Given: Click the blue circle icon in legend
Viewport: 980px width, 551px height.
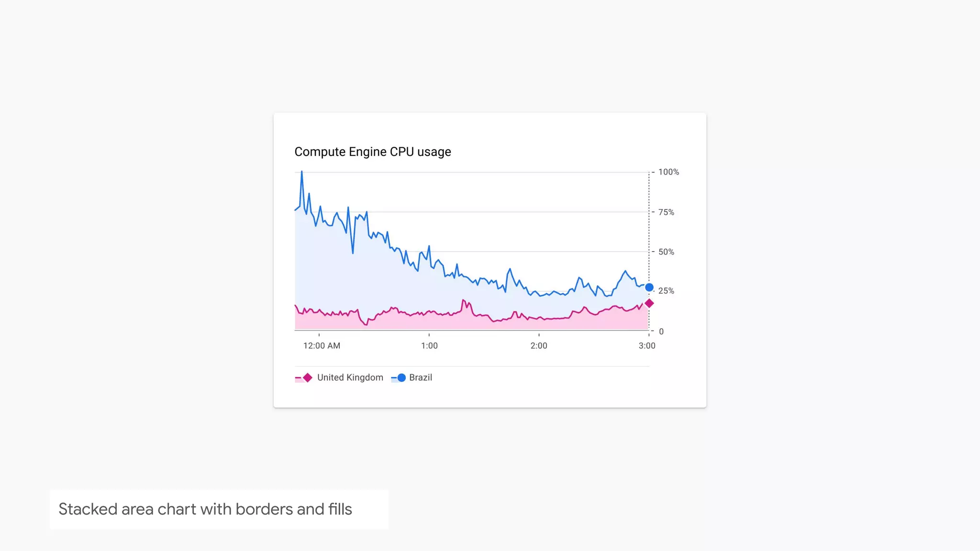Looking at the screenshot, I should (401, 377).
